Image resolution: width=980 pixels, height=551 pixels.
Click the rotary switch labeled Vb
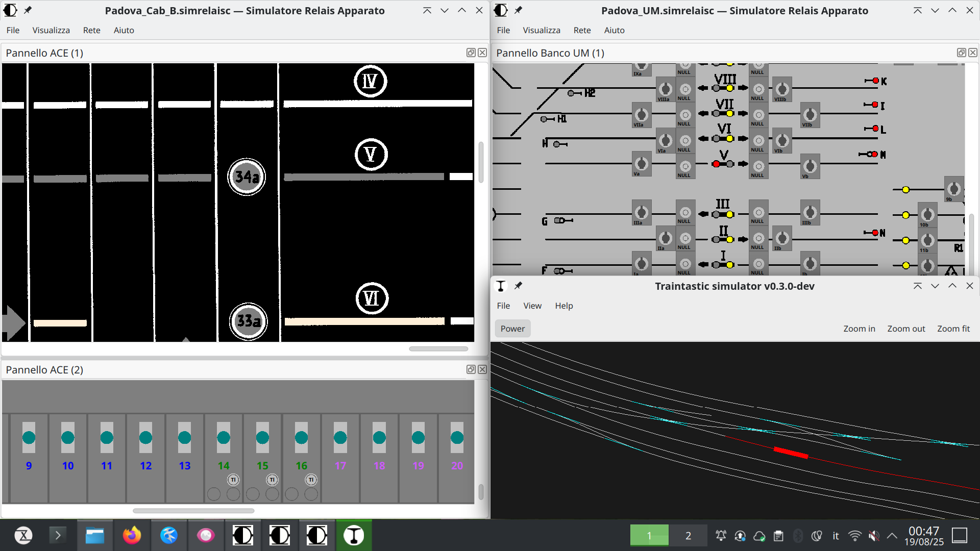(x=810, y=166)
